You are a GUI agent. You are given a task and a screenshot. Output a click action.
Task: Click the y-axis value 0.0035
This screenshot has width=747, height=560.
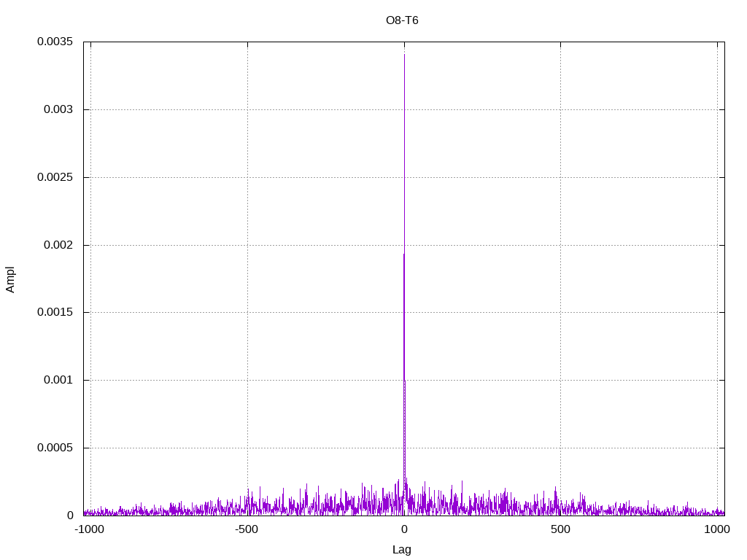pyautogui.click(x=55, y=42)
